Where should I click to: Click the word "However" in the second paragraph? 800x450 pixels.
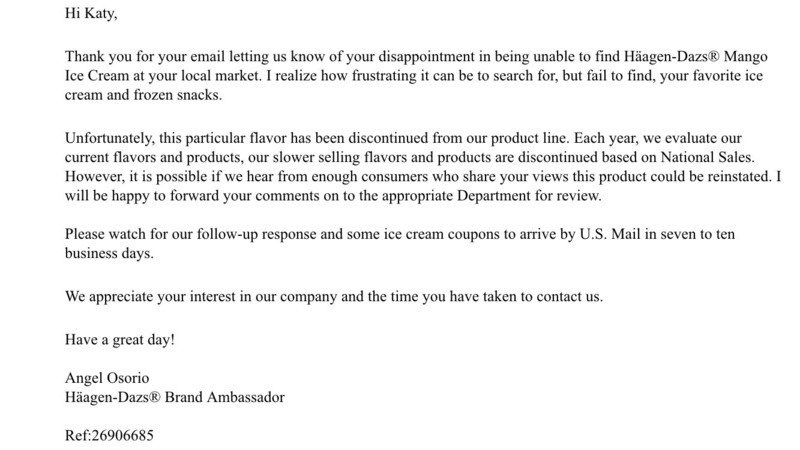tap(94, 176)
